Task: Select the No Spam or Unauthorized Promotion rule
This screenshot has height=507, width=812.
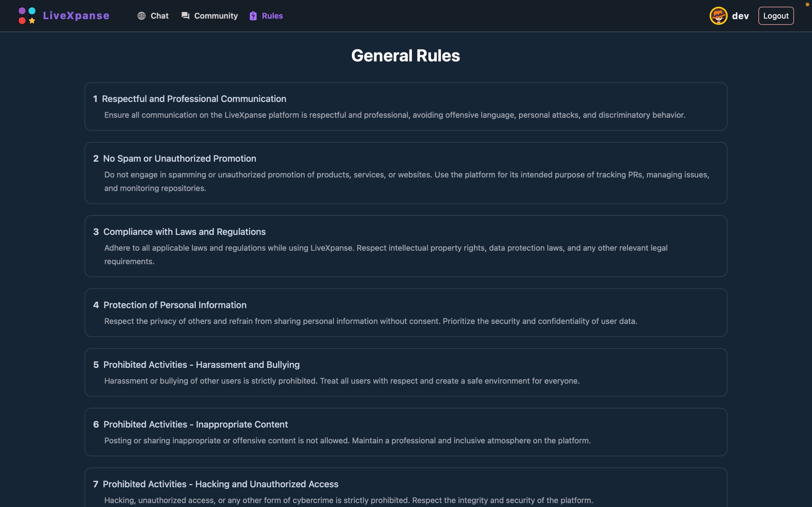Action: tap(405, 173)
